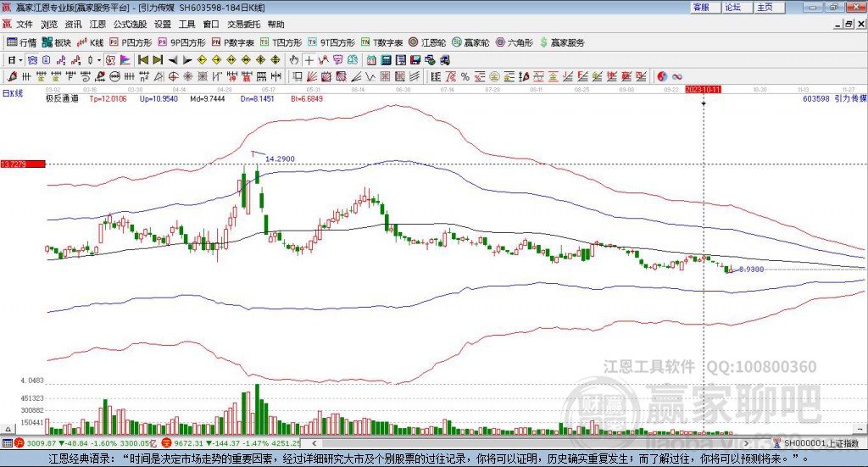Open the 公式选股 menu
This screenshot has height=467, width=868.
tap(130, 25)
